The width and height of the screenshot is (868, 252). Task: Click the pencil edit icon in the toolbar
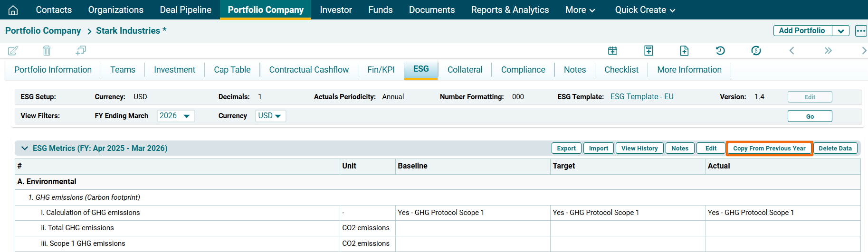coord(13,50)
